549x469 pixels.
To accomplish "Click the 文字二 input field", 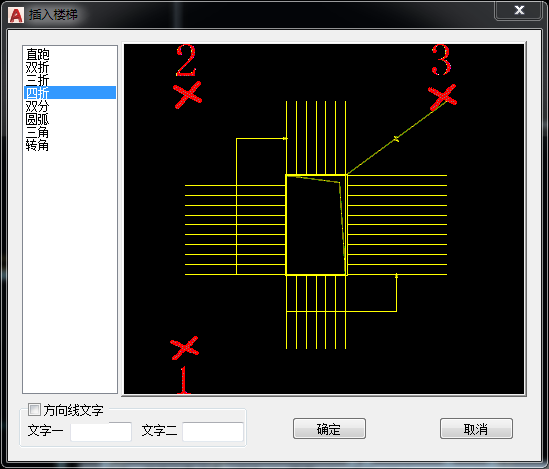I will pos(213,432).
